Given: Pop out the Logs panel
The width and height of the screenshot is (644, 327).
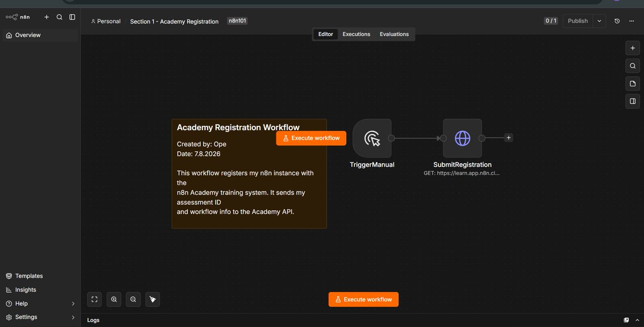Looking at the screenshot, I should pos(626,320).
